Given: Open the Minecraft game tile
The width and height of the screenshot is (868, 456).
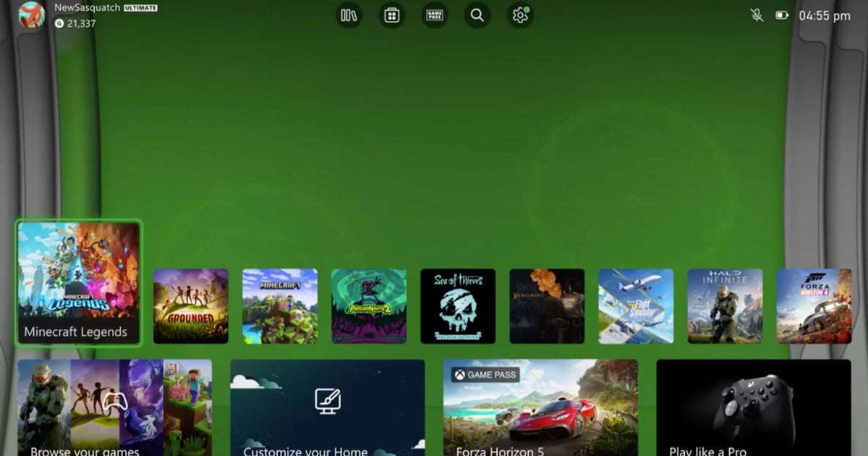Looking at the screenshot, I should (x=280, y=306).
